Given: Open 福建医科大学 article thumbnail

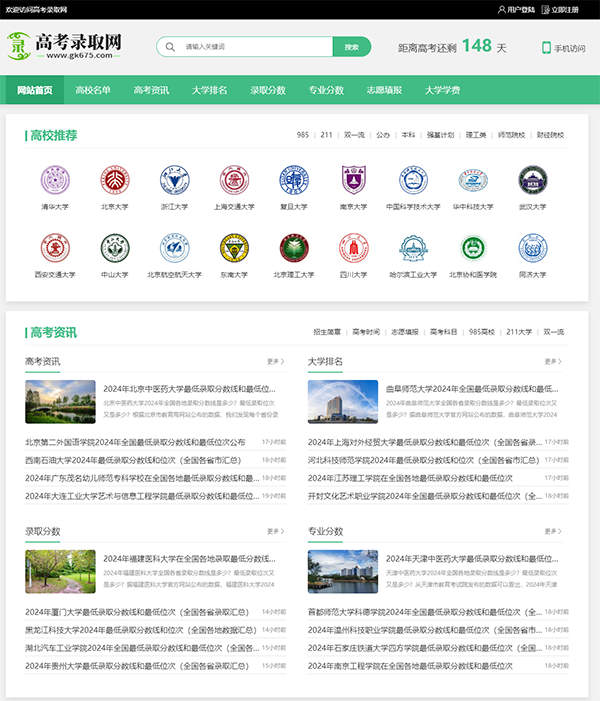Looking at the screenshot, I should pyautogui.click(x=60, y=571).
